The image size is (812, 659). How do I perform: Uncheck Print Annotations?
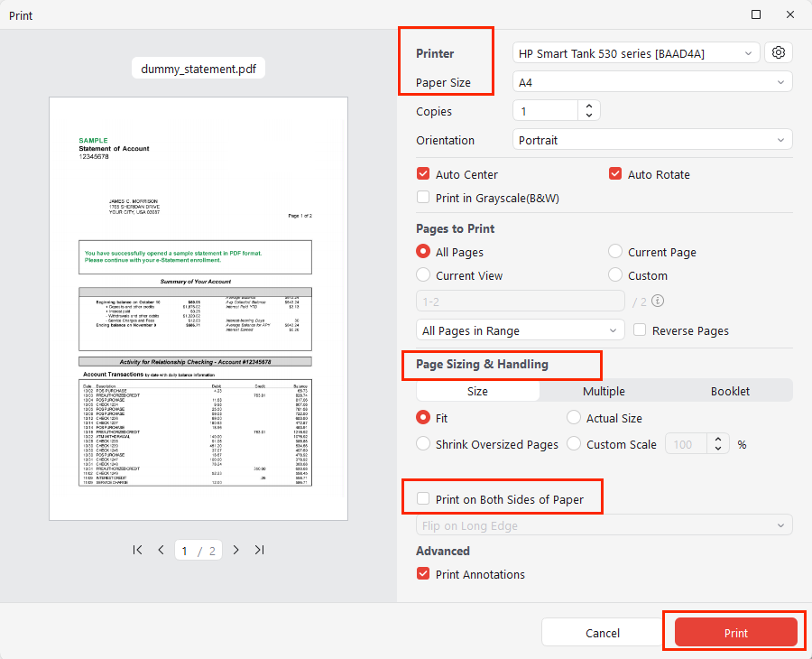click(x=423, y=573)
